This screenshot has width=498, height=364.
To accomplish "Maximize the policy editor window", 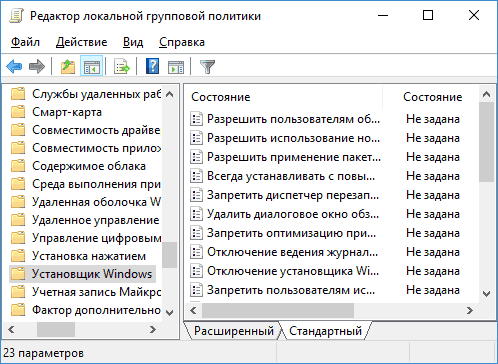I will (x=428, y=15).
